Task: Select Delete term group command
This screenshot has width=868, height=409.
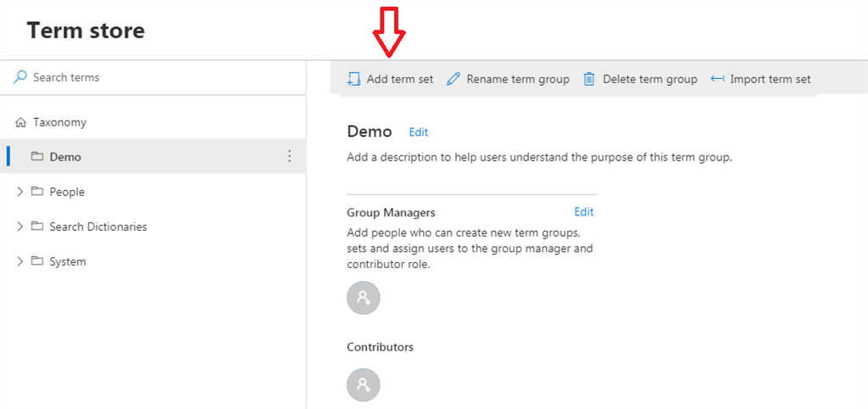Action: click(641, 79)
